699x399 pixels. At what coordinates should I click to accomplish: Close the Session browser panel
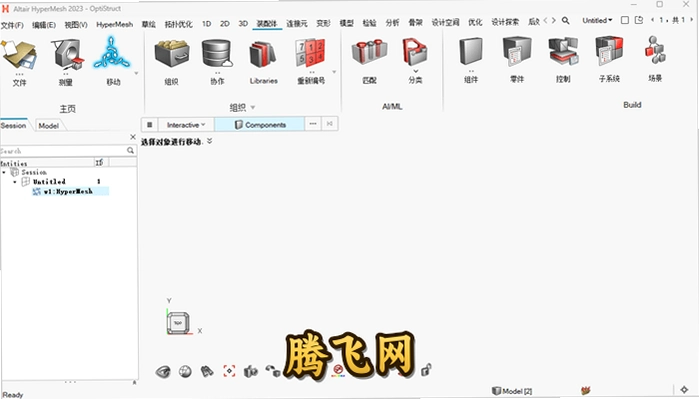pos(132,137)
